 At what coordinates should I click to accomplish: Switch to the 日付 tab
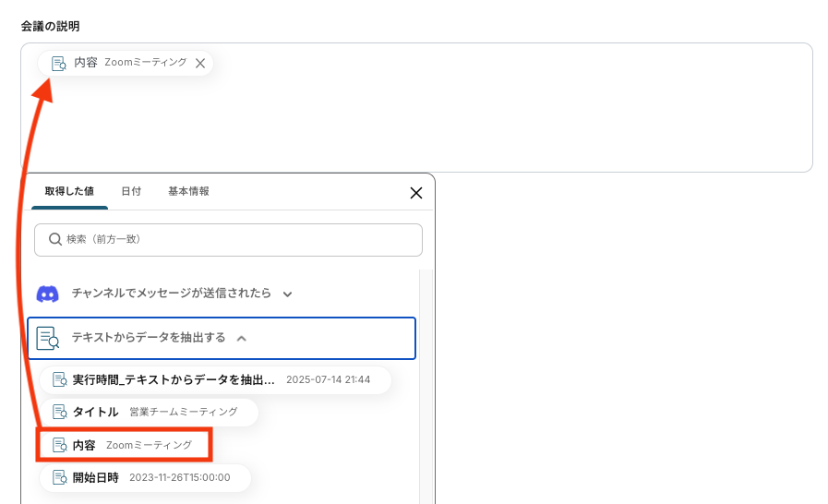[x=131, y=191]
